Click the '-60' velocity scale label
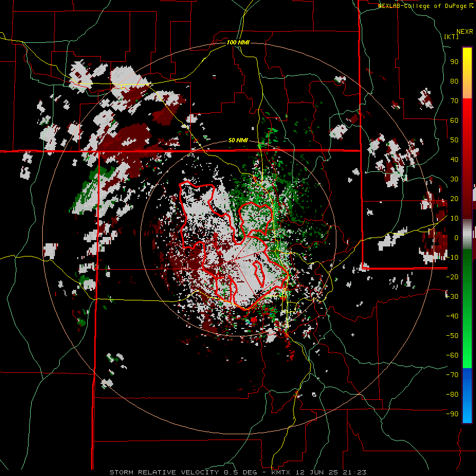The image size is (476, 476). (x=452, y=355)
